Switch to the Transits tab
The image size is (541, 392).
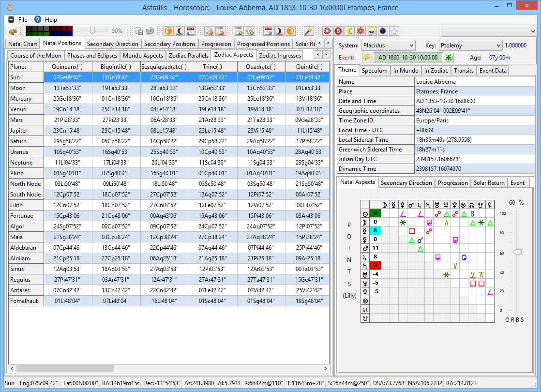(x=464, y=70)
